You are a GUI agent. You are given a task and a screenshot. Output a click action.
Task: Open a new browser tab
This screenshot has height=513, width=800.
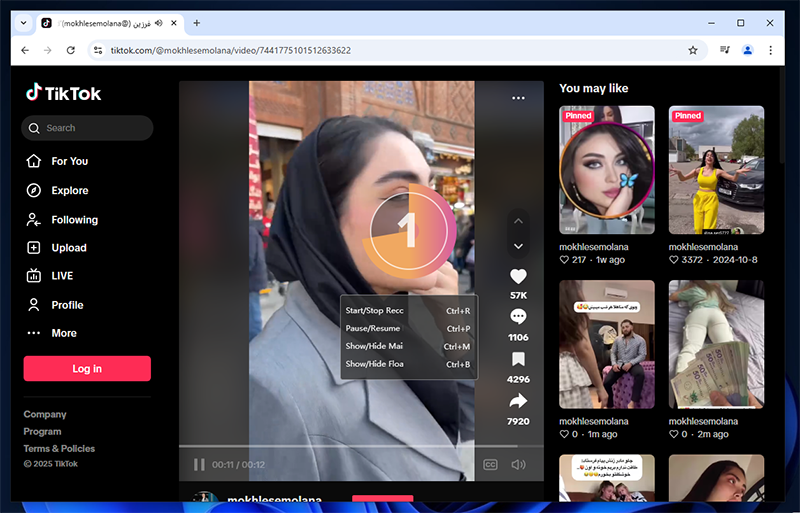(x=196, y=23)
